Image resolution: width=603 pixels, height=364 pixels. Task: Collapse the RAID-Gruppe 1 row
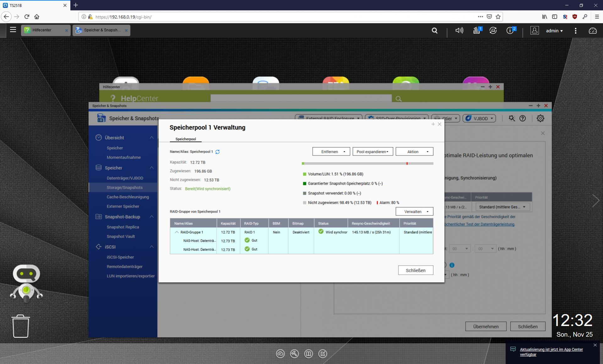[x=177, y=232]
